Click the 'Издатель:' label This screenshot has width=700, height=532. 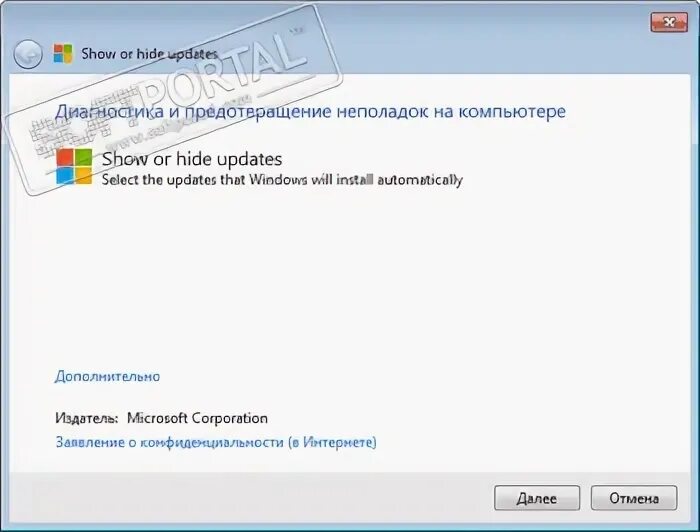click(x=87, y=418)
